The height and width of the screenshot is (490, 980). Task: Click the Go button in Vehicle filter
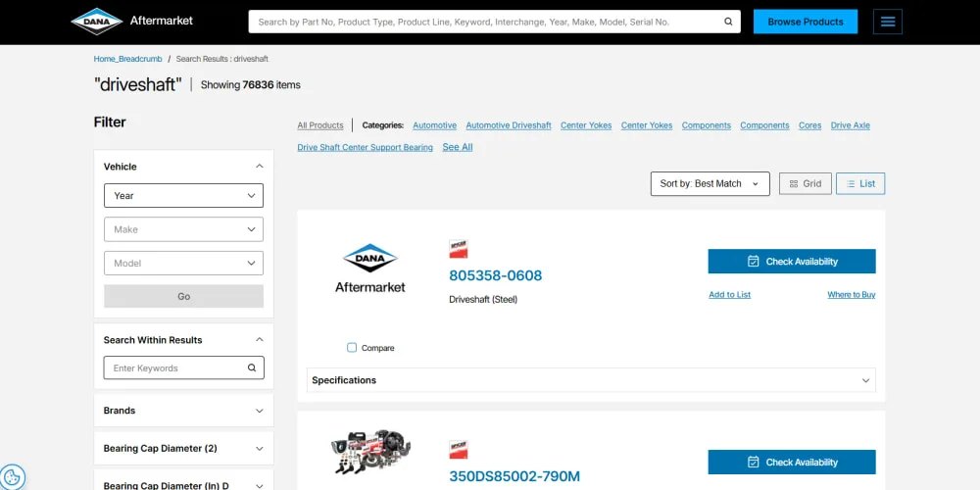184,296
